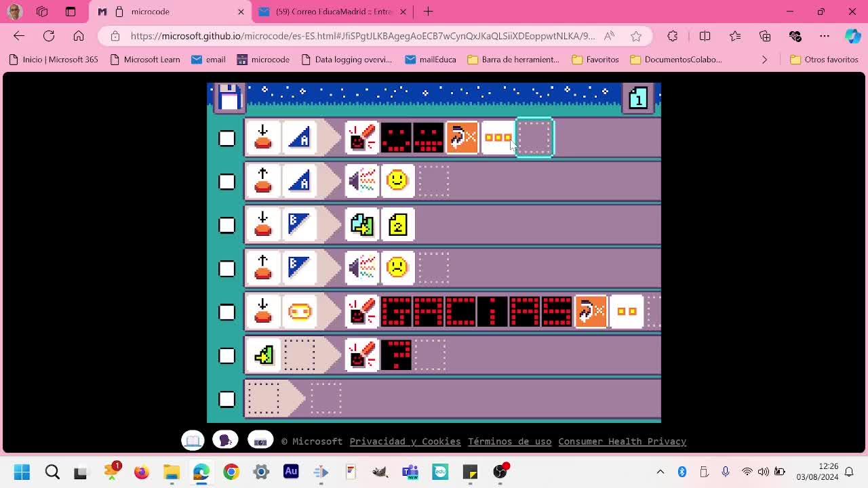868x488 pixels.
Task: Open the notification bell in system tray
Action: coord(848,472)
